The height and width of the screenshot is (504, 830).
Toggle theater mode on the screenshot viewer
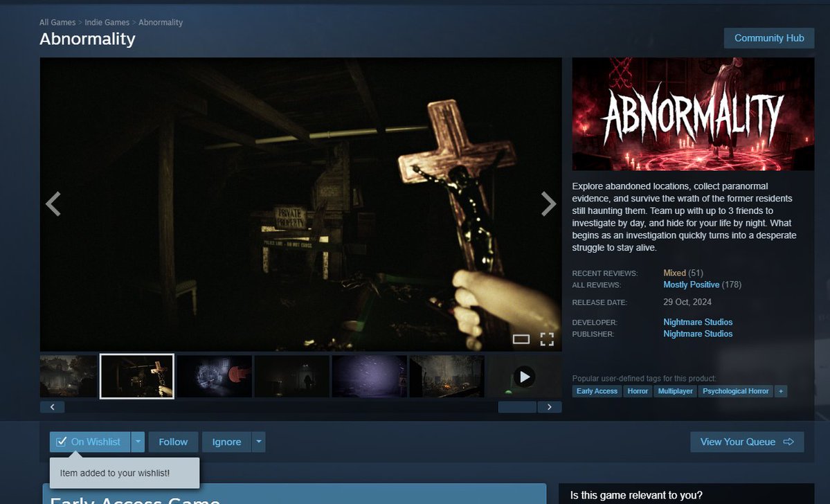521,339
